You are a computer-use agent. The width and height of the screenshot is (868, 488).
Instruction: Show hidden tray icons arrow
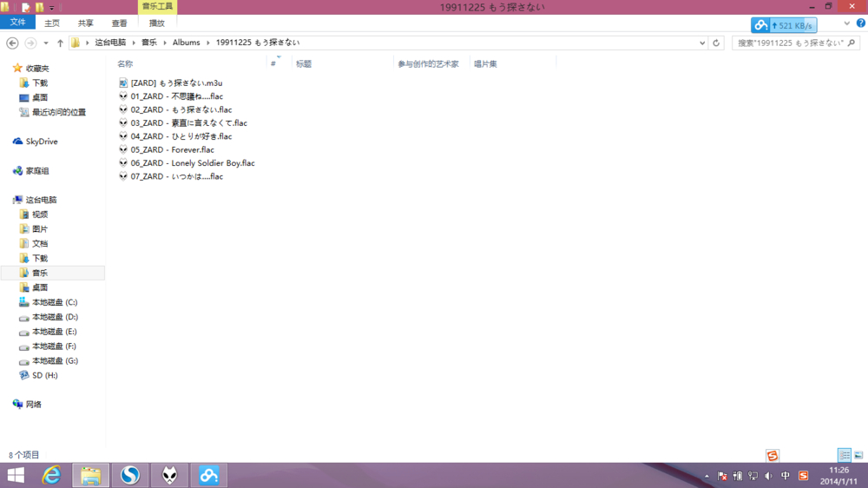point(707,476)
